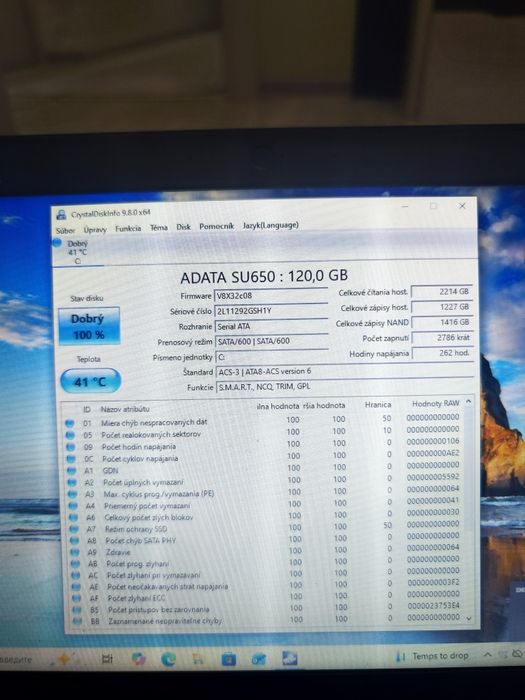Click the attribute list scroll-down arrow
This screenshot has width=525, height=700.
coord(469,618)
